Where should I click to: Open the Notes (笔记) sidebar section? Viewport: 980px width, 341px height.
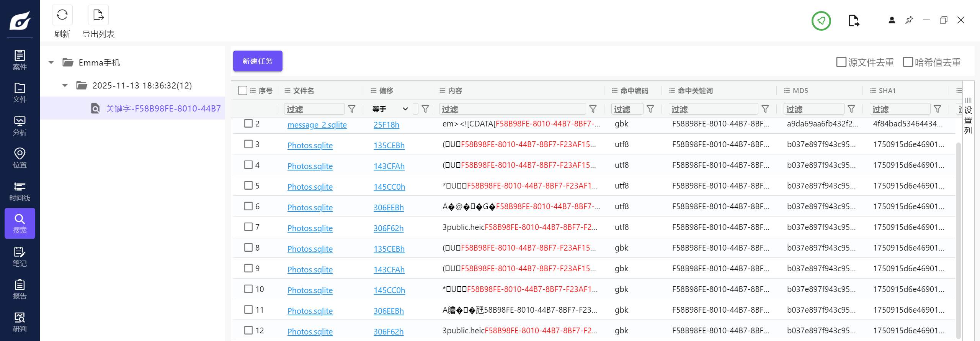point(20,257)
